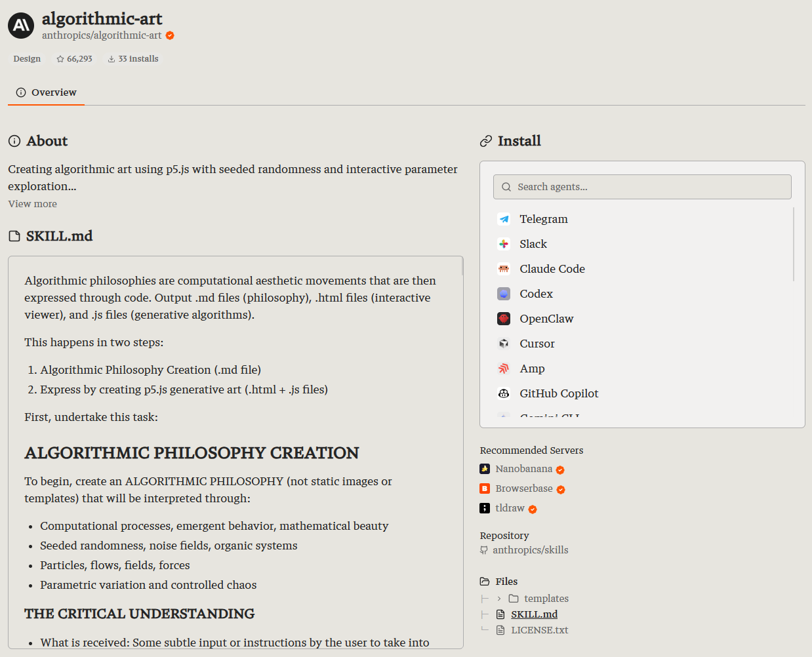The width and height of the screenshot is (812, 657).
Task: Open the templates folder in Files
Action: click(x=546, y=599)
